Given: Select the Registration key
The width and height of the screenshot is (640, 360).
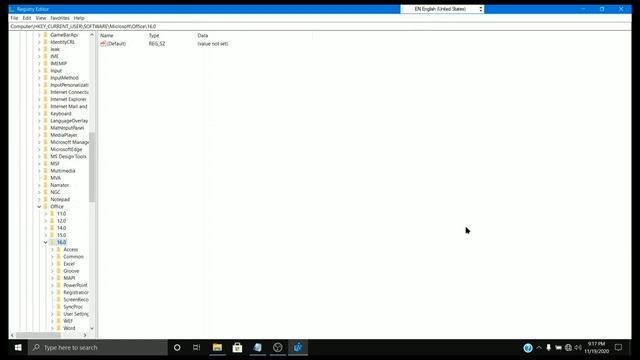Looking at the screenshot, I should tap(76, 292).
